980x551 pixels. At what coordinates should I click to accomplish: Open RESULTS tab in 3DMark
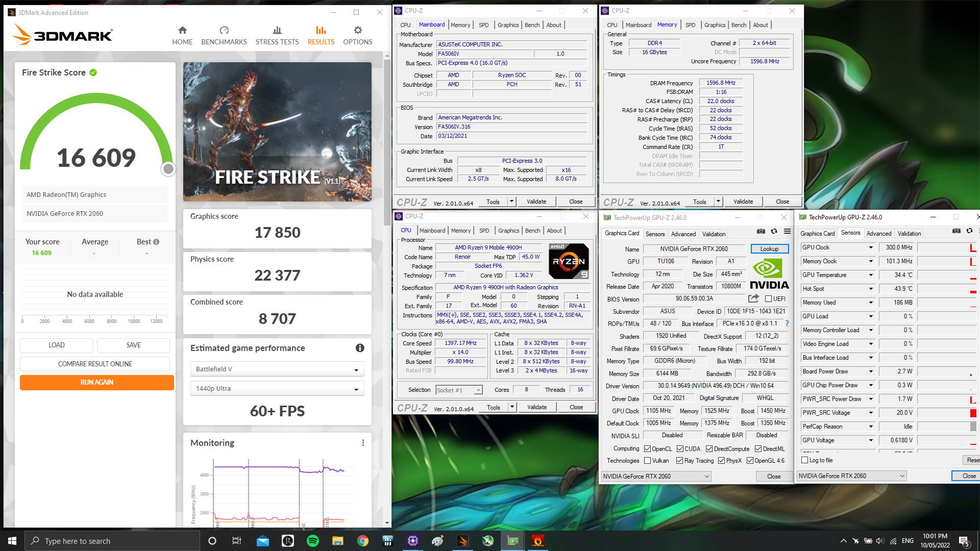(321, 35)
